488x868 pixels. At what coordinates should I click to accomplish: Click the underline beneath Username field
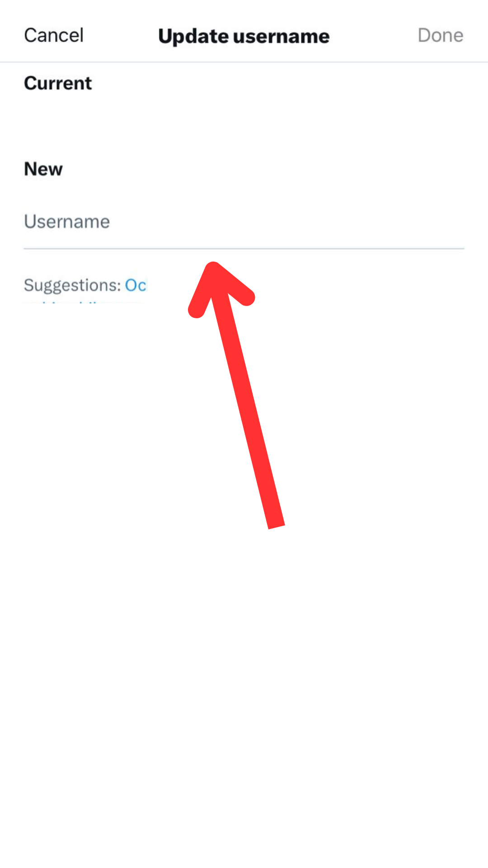(x=244, y=248)
